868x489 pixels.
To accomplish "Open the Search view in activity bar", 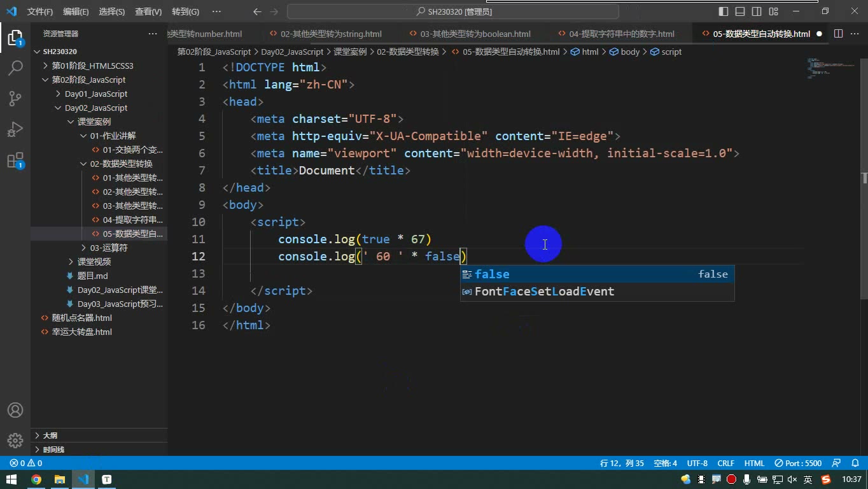I will tap(15, 67).
